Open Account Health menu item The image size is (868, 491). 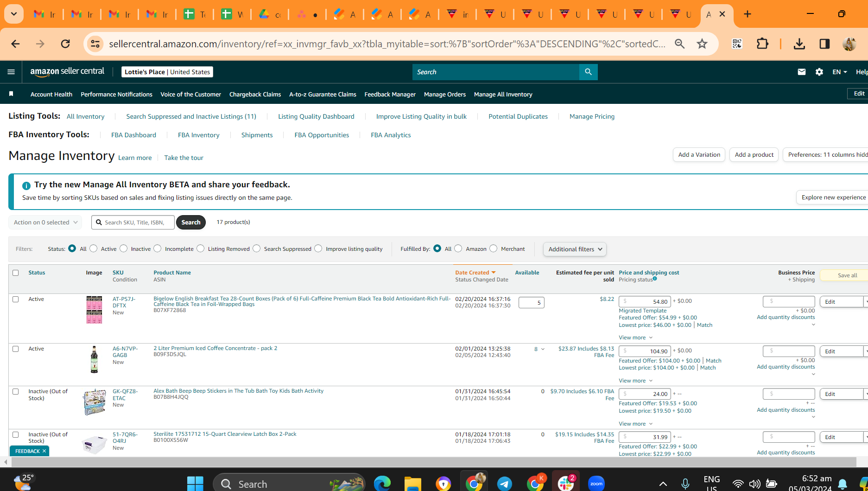click(x=51, y=94)
